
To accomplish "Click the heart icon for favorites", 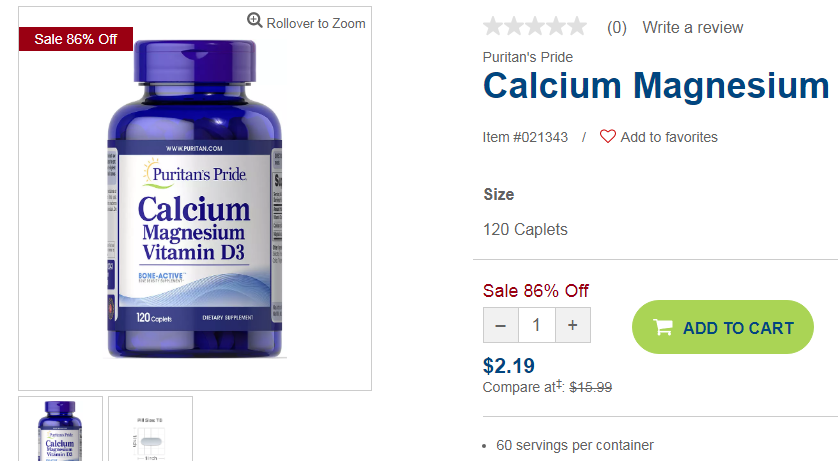I will (x=608, y=137).
